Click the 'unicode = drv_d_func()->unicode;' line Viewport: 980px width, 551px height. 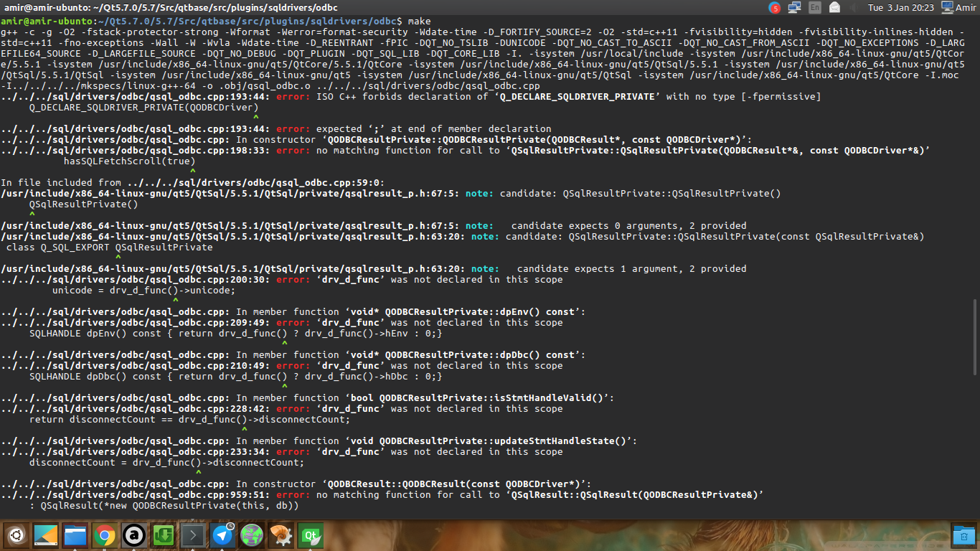pos(143,291)
